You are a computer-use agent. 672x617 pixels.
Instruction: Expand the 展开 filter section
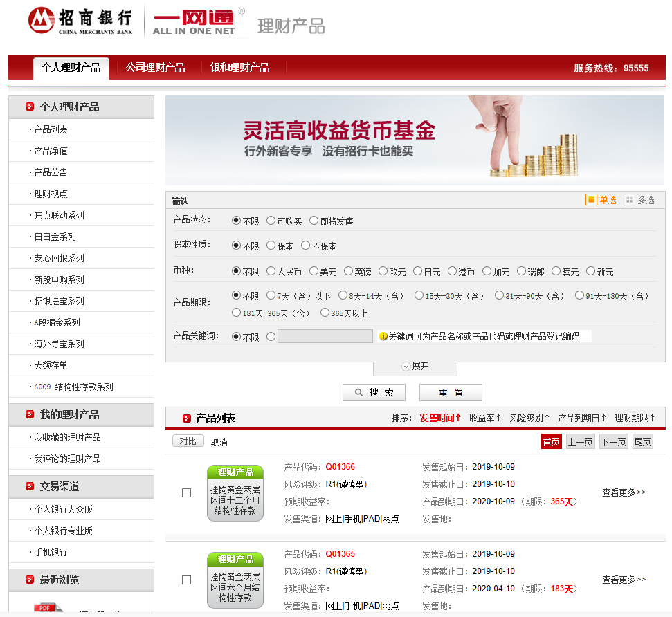[x=414, y=367]
